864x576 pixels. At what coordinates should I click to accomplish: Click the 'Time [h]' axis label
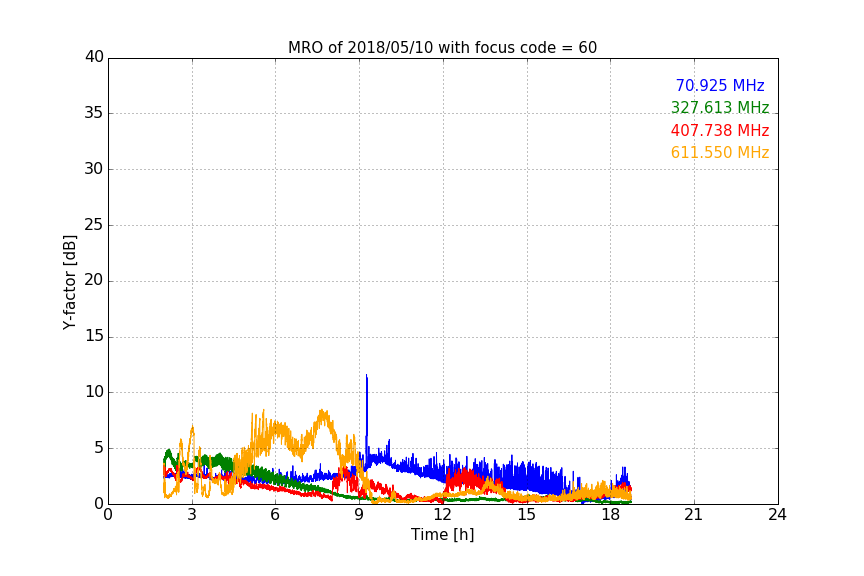[442, 534]
